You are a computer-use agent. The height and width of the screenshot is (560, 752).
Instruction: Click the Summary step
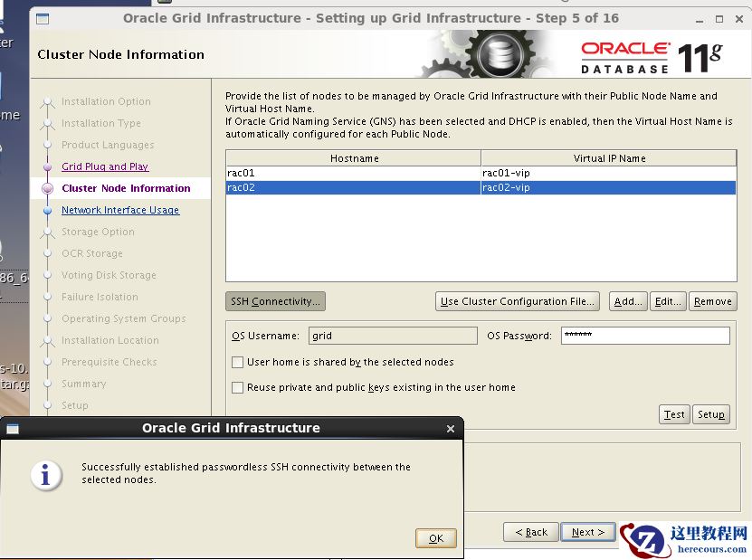pyautogui.click(x=84, y=384)
